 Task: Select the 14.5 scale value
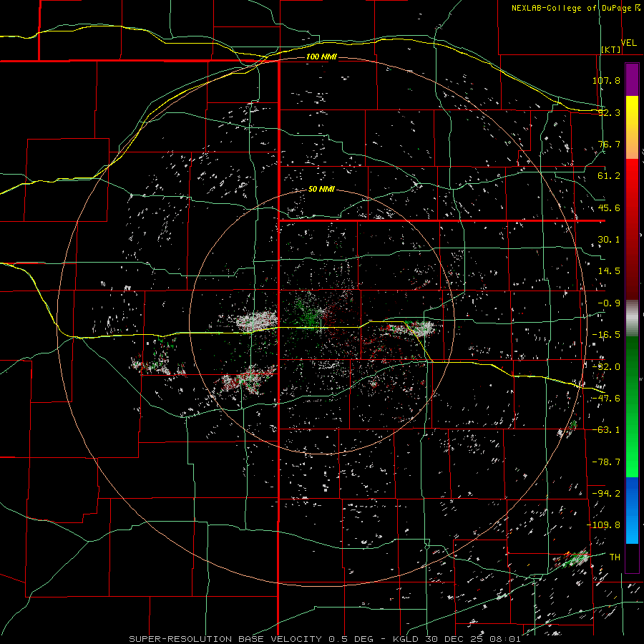(609, 271)
